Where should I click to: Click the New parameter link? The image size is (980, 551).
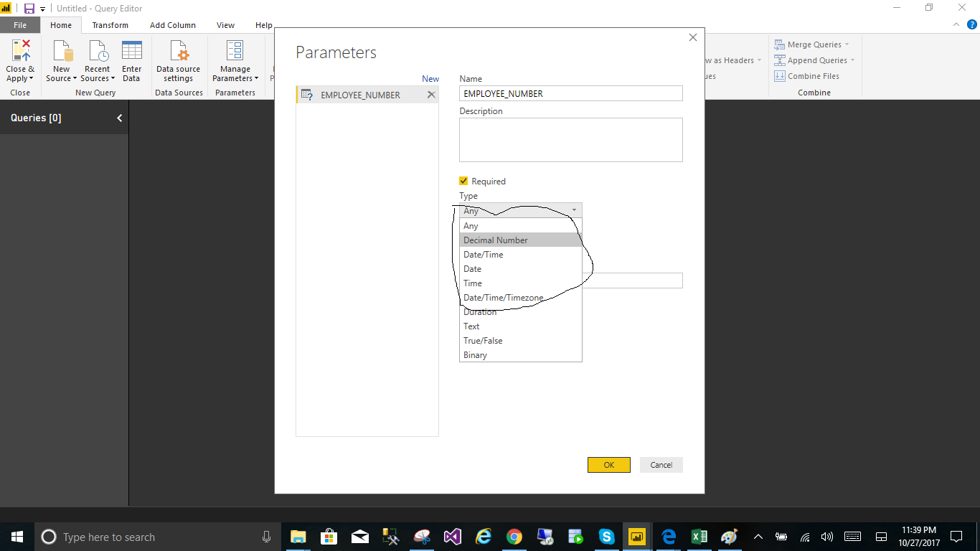(x=430, y=79)
